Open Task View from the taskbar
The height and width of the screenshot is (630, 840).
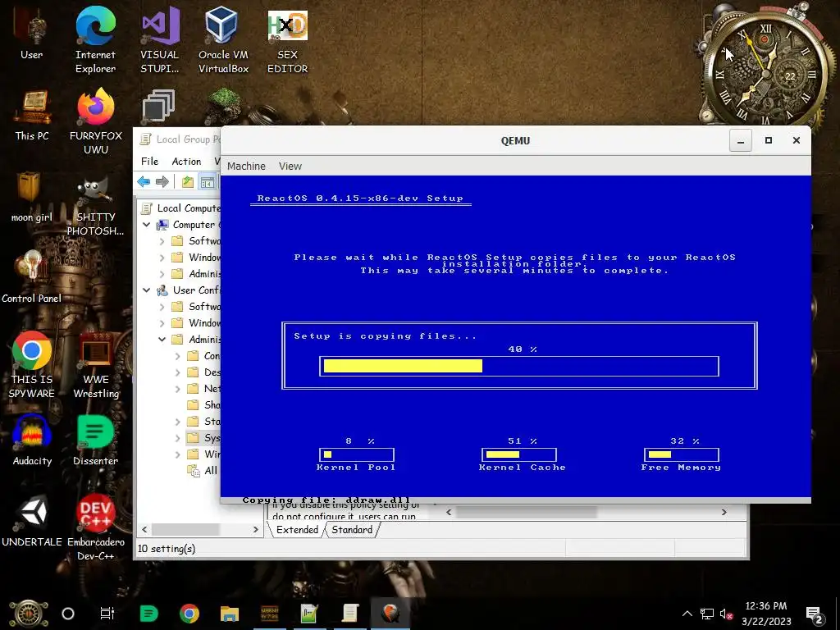coord(107,614)
